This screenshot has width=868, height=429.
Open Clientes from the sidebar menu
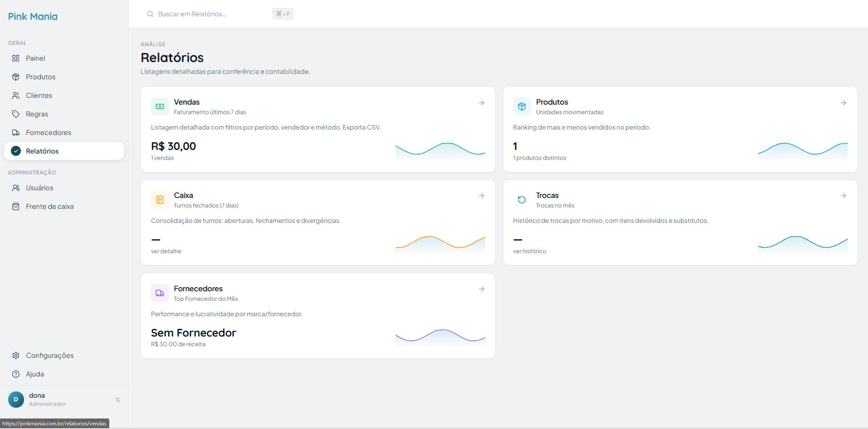tap(64, 96)
